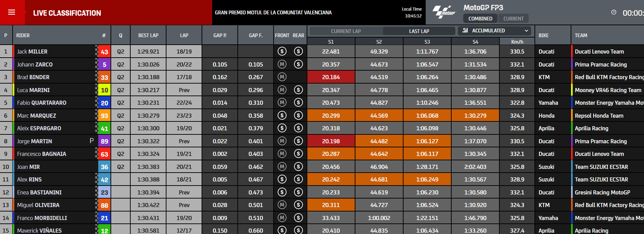This screenshot has height=234, width=644.
Task: Expand the ACCUMULATED dropdown
Action: pos(494,31)
